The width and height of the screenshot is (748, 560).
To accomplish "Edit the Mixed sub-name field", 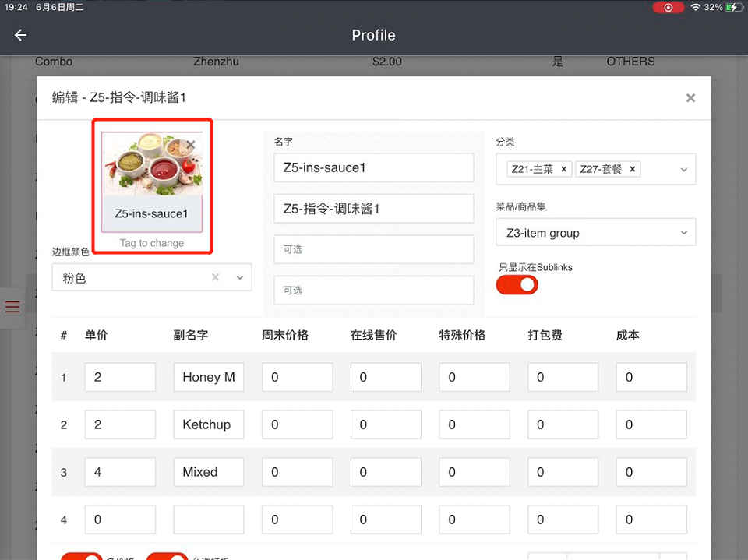I will pos(209,472).
